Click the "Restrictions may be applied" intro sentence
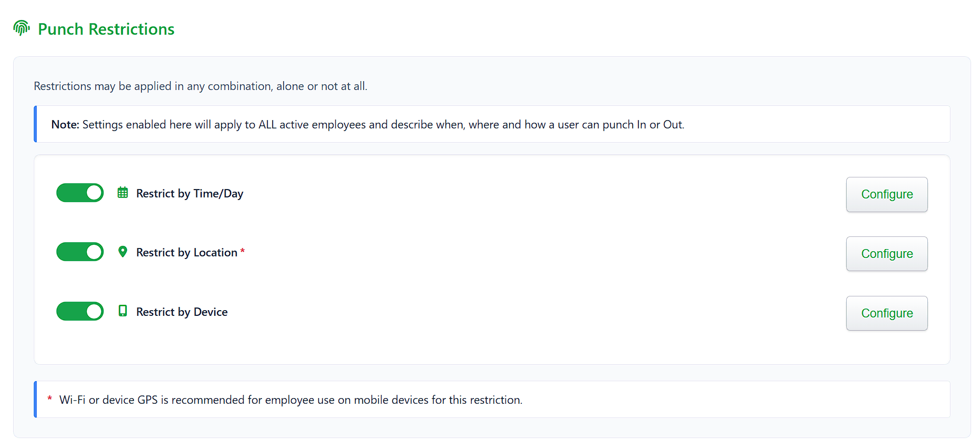The image size is (980, 447). (x=200, y=86)
